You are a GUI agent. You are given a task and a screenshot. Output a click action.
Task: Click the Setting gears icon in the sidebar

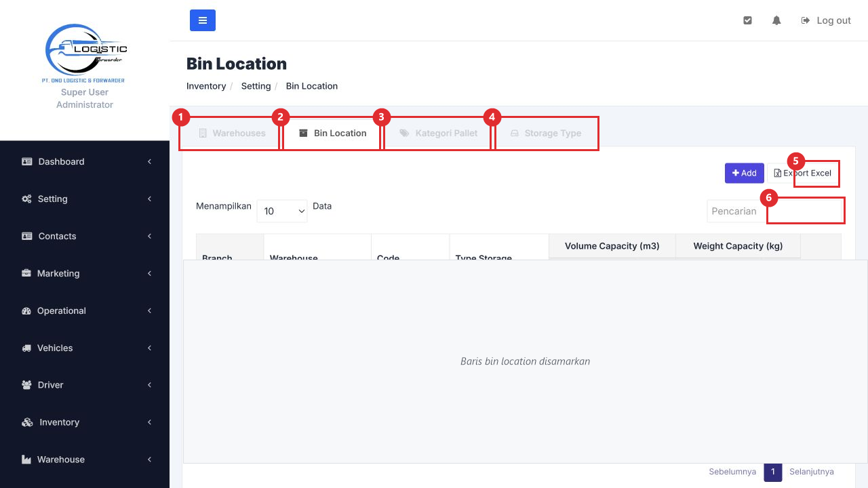coord(27,199)
